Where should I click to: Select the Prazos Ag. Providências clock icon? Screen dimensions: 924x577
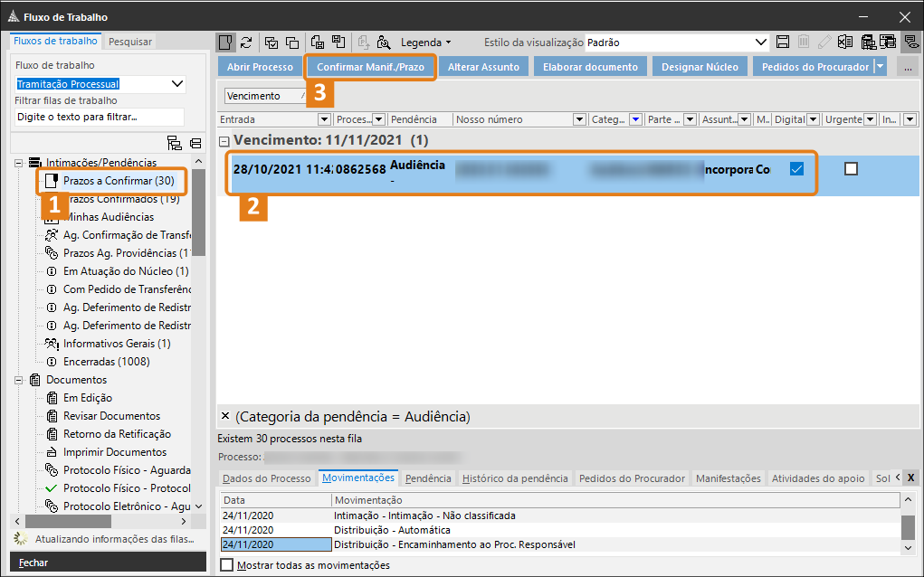click(x=52, y=253)
